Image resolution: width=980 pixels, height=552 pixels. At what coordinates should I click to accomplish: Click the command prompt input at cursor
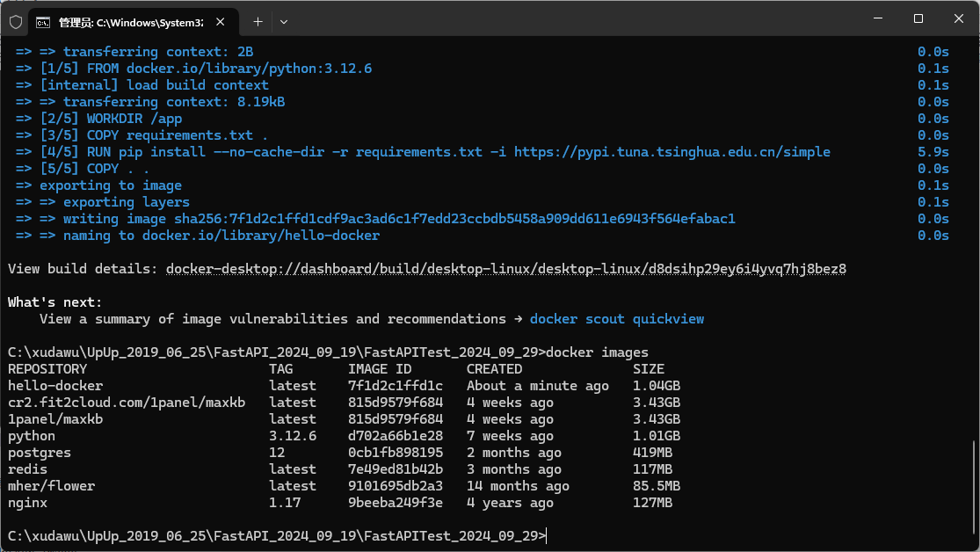click(547, 536)
